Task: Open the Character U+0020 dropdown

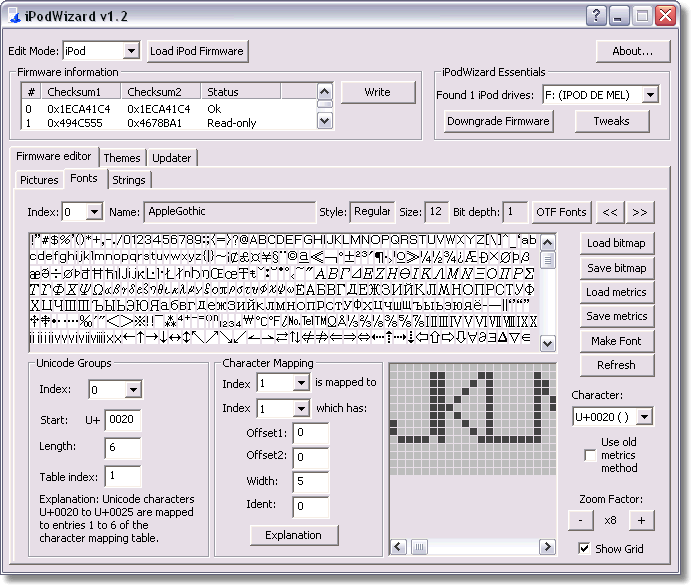Action: tap(644, 416)
